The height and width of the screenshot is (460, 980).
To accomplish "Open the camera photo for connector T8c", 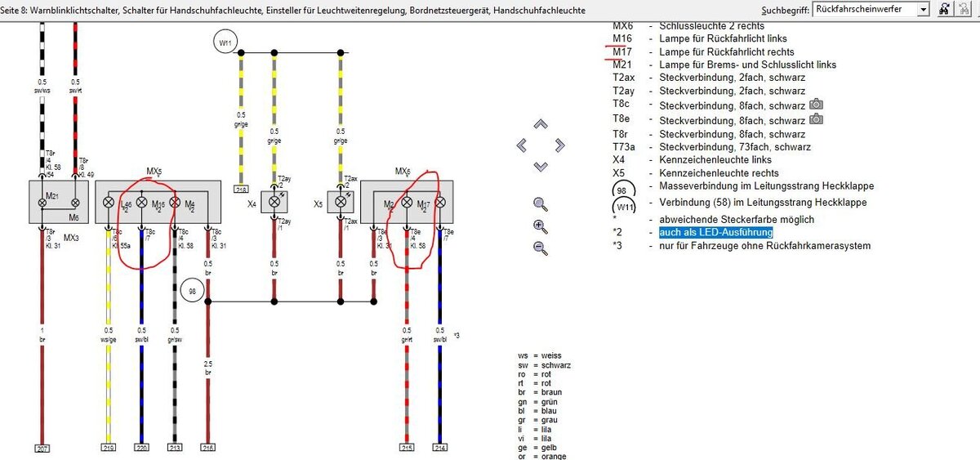I will (815, 105).
